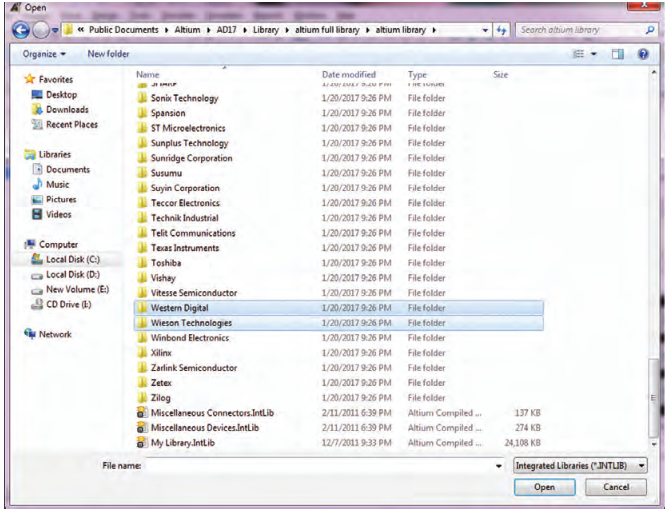Click the change view icon

[578, 54]
